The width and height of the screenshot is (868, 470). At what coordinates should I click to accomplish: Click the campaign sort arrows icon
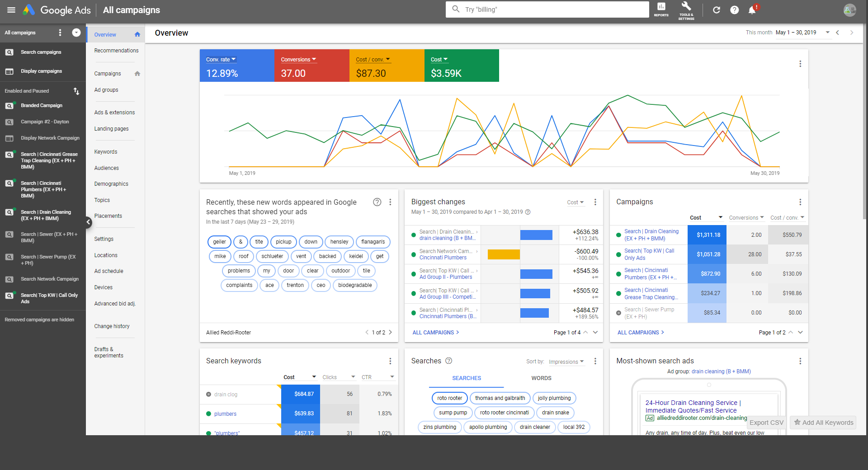[x=76, y=91]
